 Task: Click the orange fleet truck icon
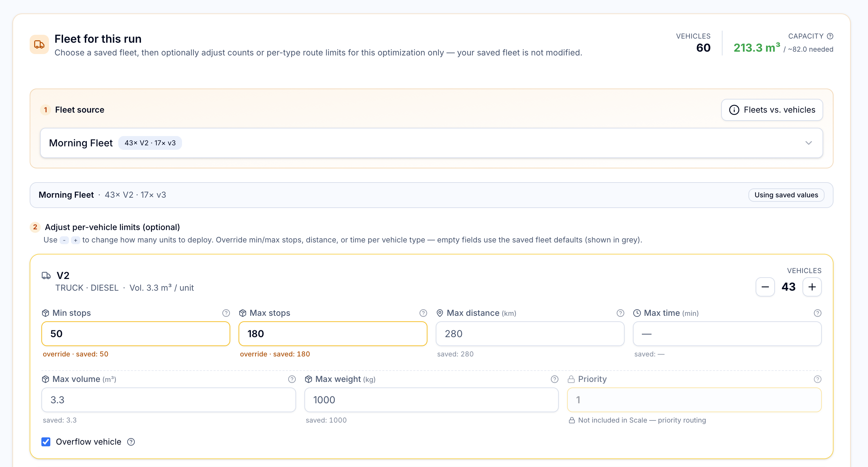39,44
